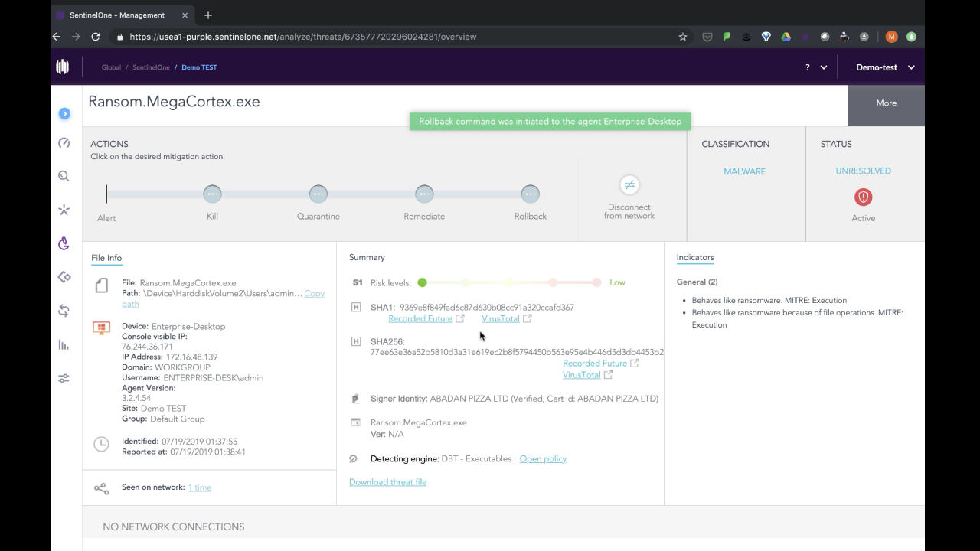Bookmark this page with star icon
The width and height of the screenshot is (980, 551).
(x=683, y=37)
